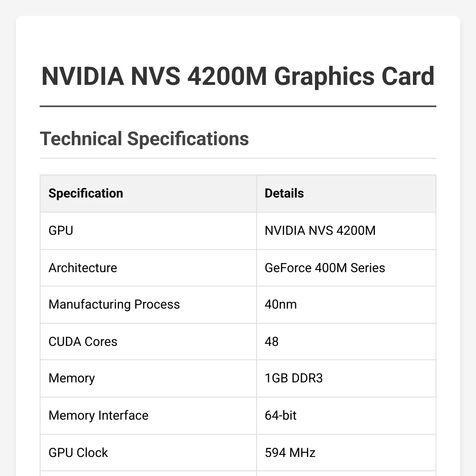Image resolution: width=476 pixels, height=476 pixels.
Task: Select the Details column header
Action: pos(284,193)
